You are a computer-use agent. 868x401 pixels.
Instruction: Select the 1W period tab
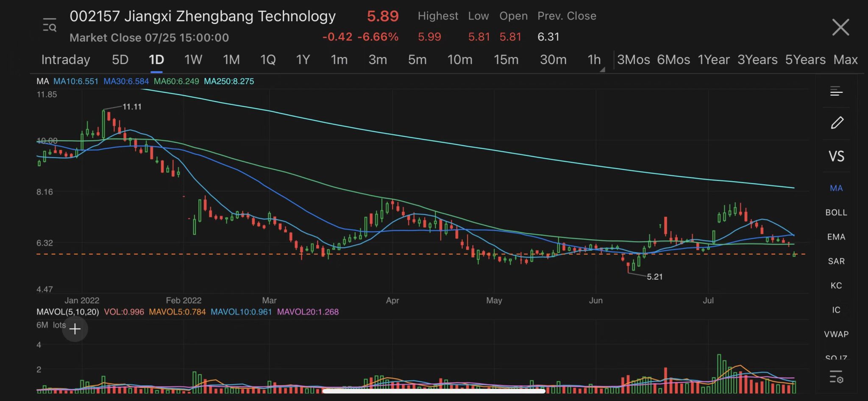(x=193, y=60)
